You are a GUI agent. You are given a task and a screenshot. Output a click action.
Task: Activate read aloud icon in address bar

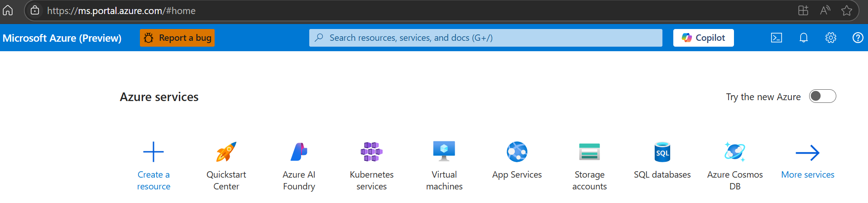[x=825, y=10]
